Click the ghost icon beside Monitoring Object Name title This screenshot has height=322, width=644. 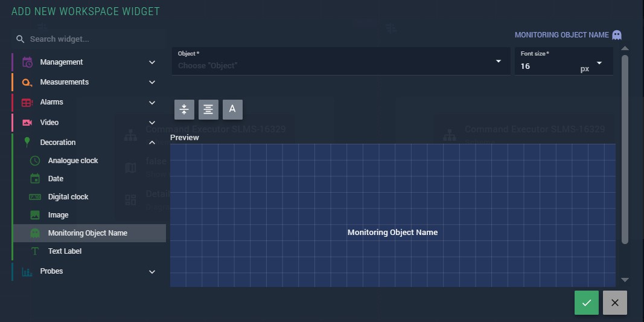(x=616, y=35)
